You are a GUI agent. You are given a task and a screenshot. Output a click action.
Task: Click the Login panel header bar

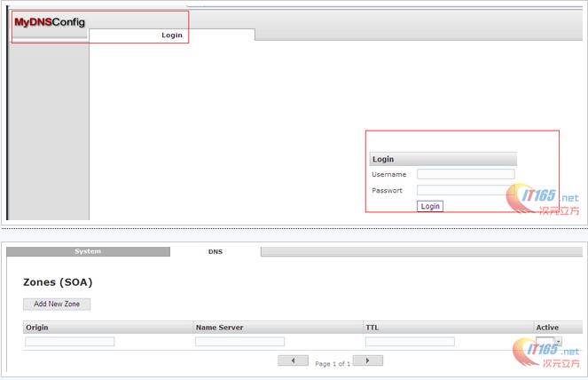(442, 159)
